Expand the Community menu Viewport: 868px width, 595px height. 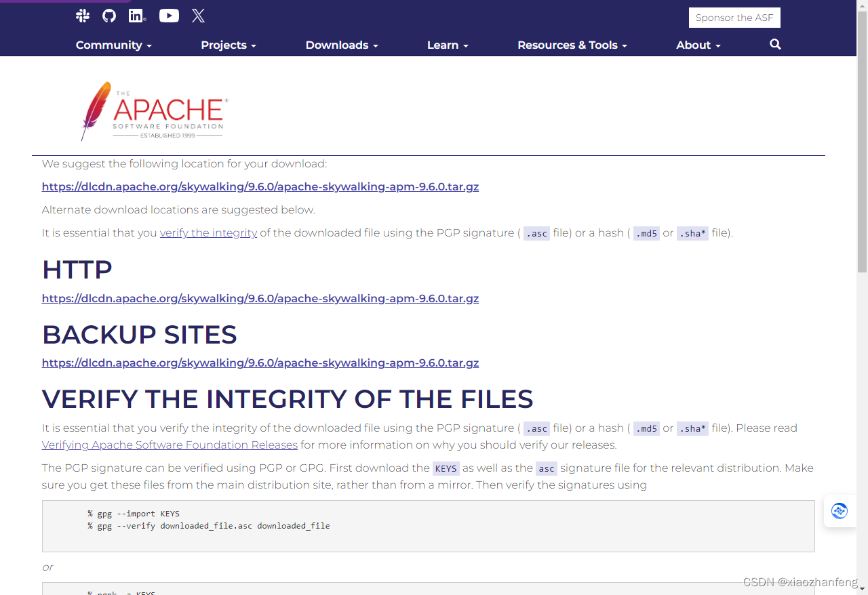coord(113,45)
